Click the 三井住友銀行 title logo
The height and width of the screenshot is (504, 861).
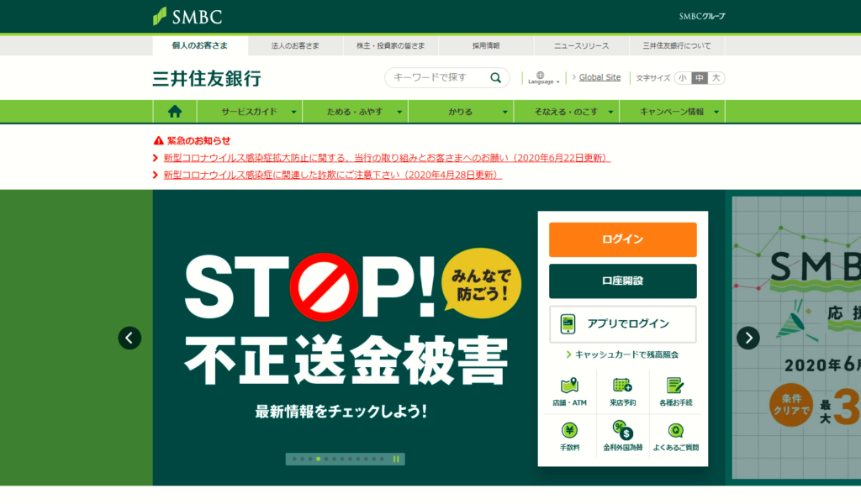[207, 78]
